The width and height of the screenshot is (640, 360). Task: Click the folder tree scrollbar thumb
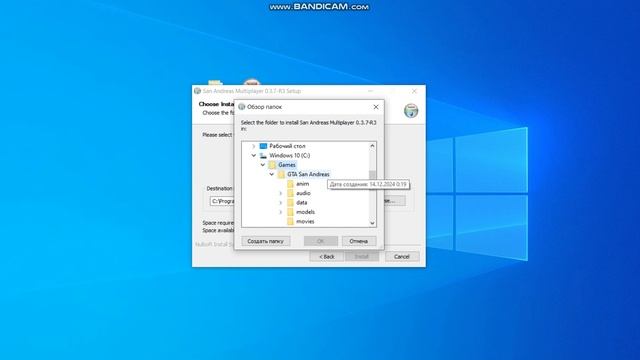(372, 176)
